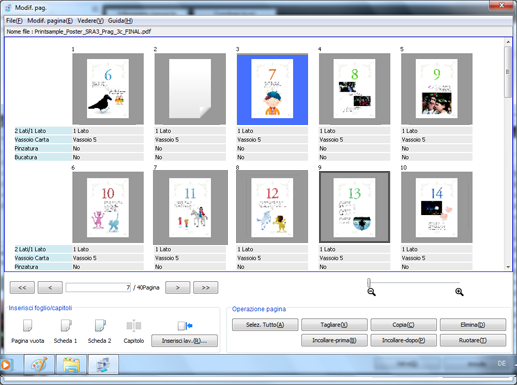
Task: Close the Modif. pag. window
Action: 501,5
